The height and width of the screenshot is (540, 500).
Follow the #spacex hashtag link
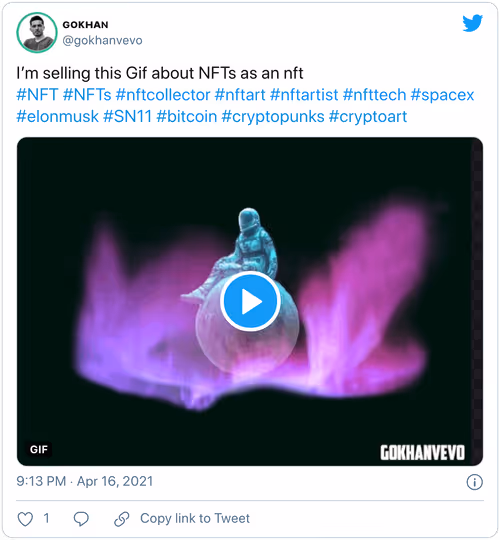pyautogui.click(x=442, y=95)
